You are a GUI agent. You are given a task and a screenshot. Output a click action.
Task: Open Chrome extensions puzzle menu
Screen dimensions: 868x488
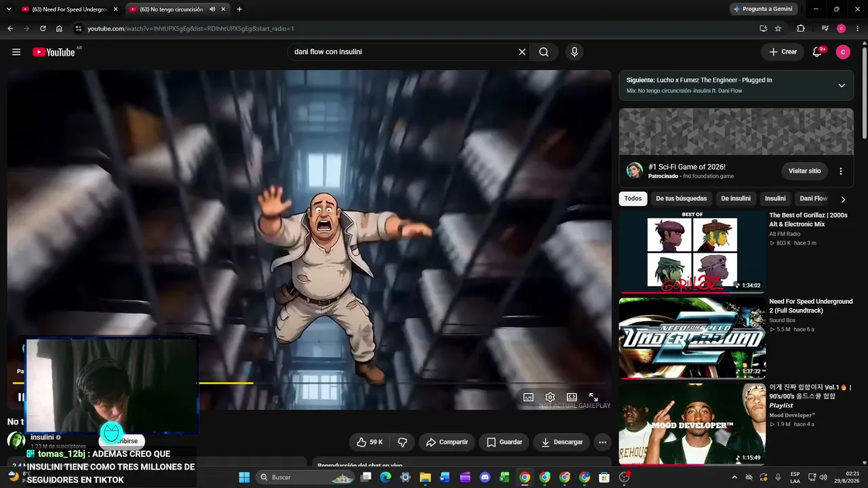point(801,28)
